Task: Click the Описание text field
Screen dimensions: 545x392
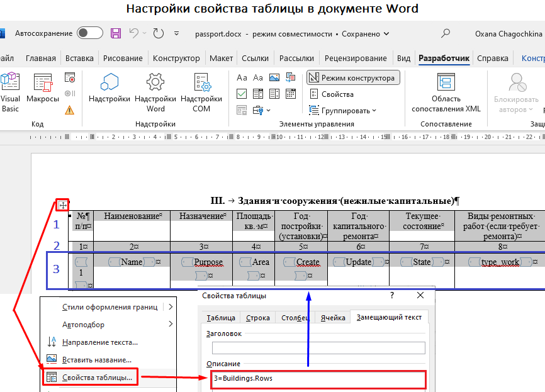Action: pos(319,379)
